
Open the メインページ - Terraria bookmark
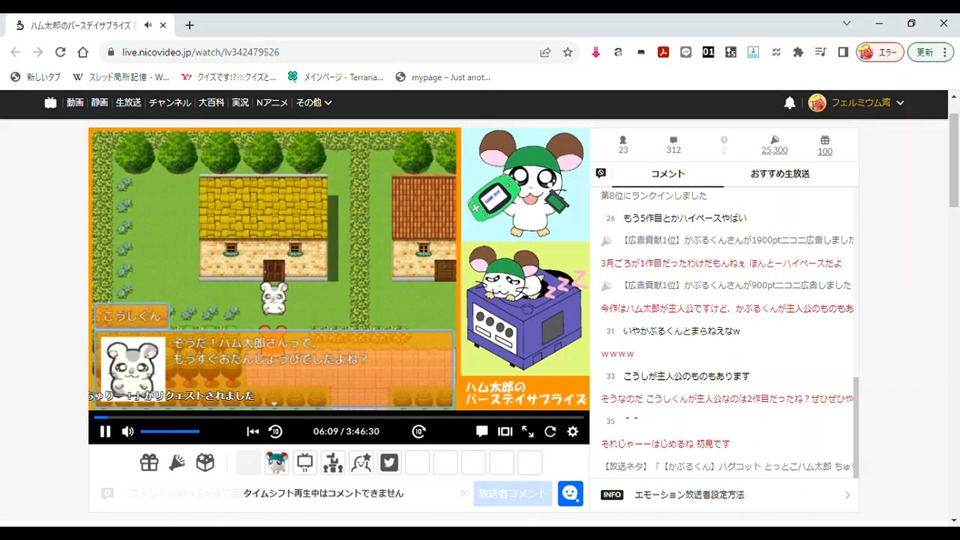pos(336,77)
